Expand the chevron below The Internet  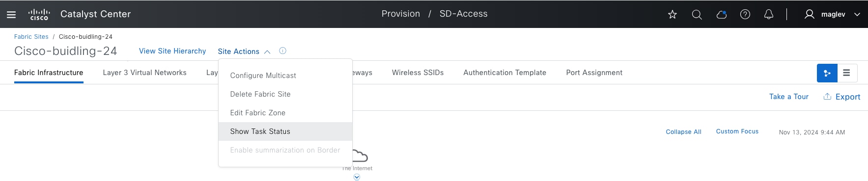(357, 178)
